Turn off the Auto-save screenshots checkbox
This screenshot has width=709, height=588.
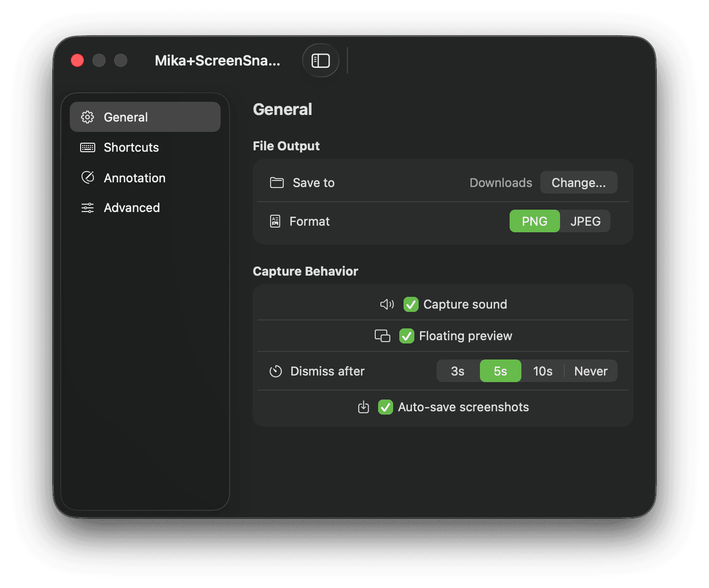point(386,407)
